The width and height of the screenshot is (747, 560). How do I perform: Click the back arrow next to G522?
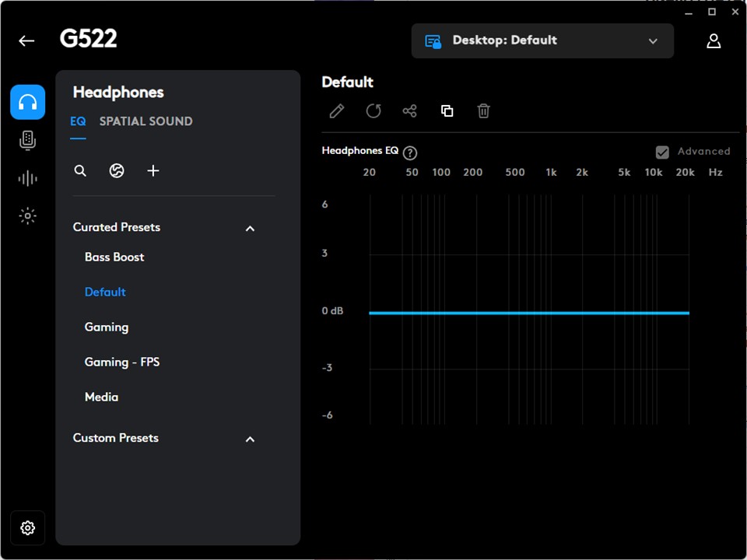(x=27, y=41)
